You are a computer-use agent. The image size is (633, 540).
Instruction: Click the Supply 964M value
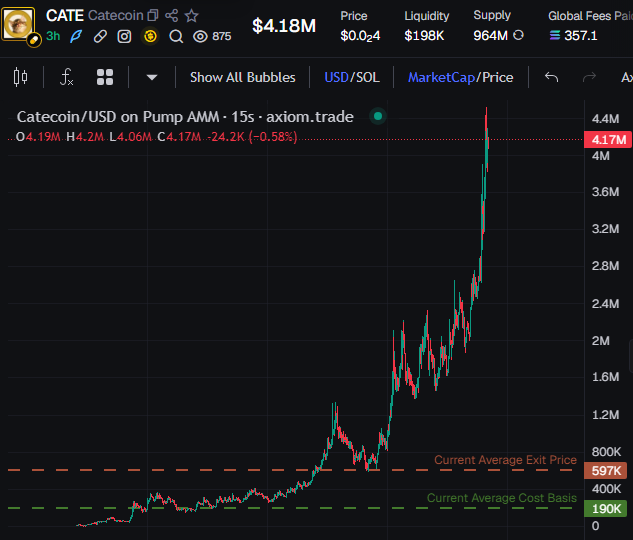pyautogui.click(x=490, y=36)
